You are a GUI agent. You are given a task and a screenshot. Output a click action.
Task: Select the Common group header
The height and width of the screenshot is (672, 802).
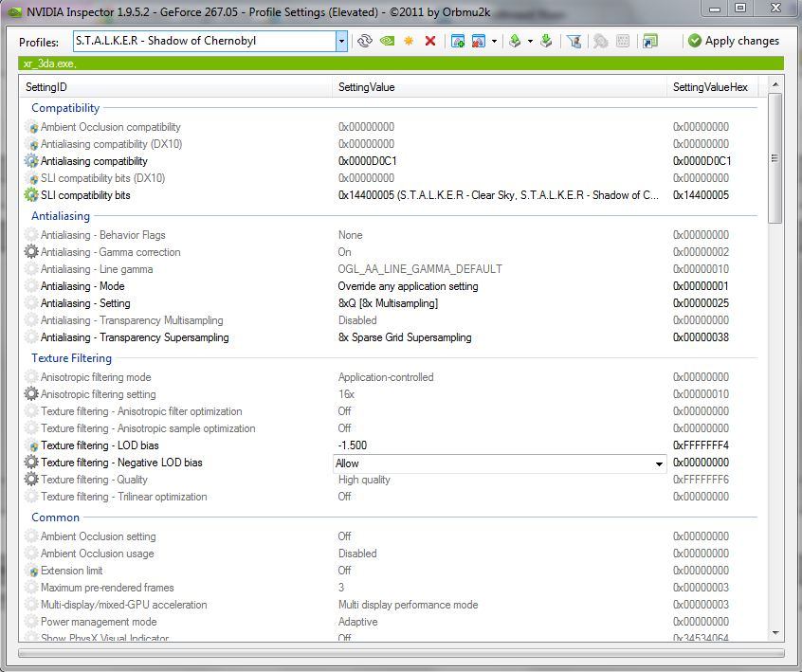55,518
